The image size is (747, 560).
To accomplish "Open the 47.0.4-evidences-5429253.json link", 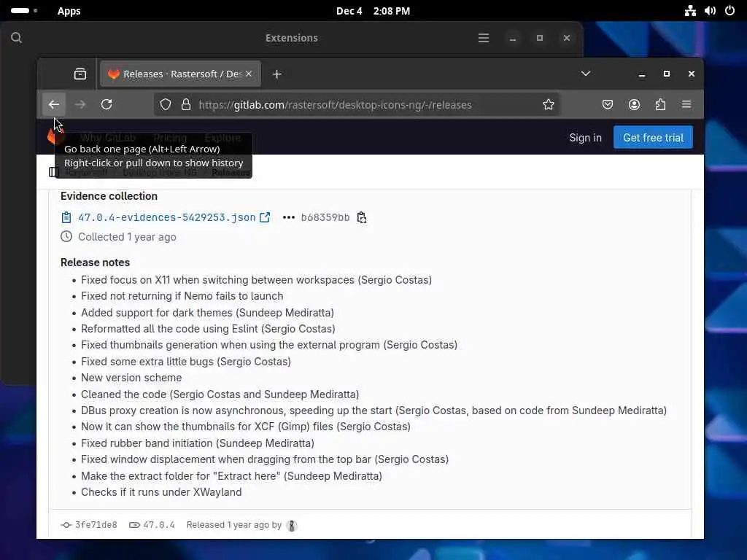I will tap(167, 217).
